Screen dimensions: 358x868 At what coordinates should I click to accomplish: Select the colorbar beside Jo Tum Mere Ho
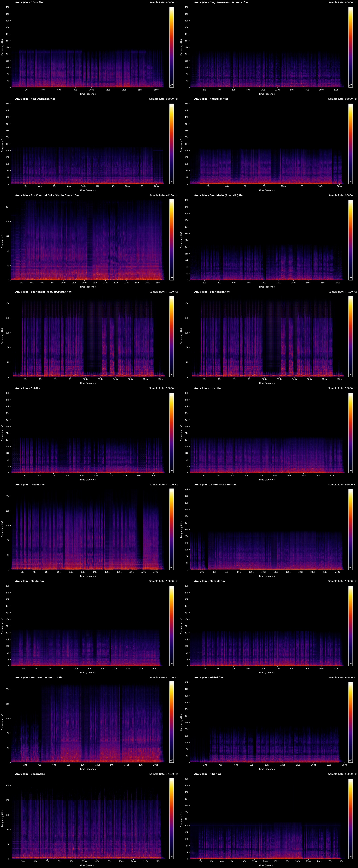(351, 529)
